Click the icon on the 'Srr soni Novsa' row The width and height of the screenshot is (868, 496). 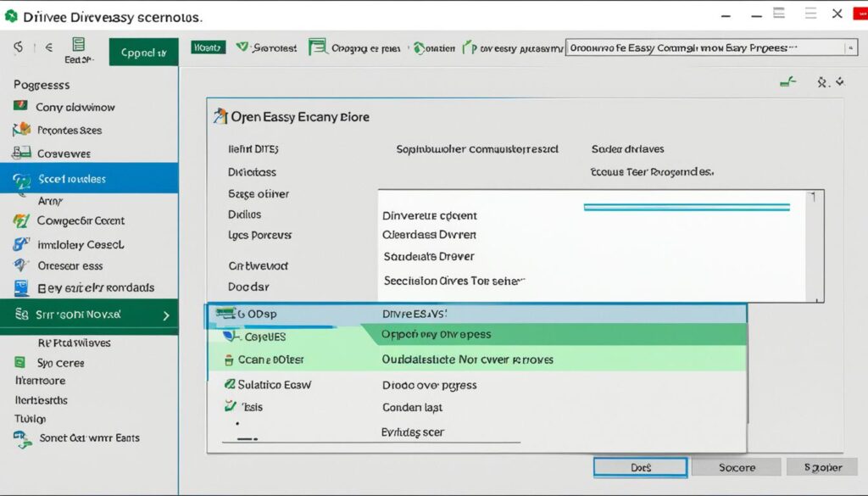click(x=21, y=315)
